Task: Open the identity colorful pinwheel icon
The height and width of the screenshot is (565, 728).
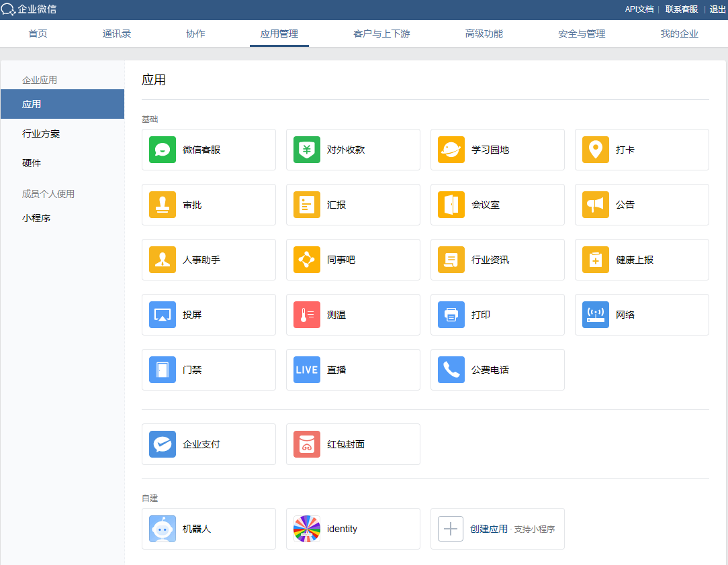Action: point(307,529)
